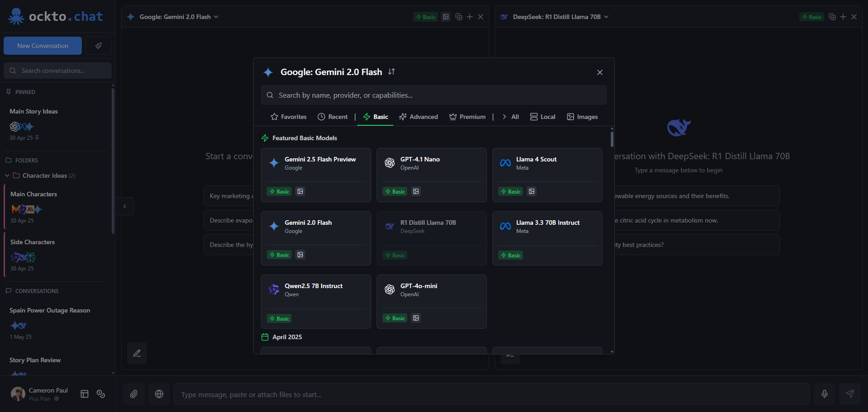This screenshot has height=412, width=868.
Task: Expand the All models chevron tab
Action: 510,117
